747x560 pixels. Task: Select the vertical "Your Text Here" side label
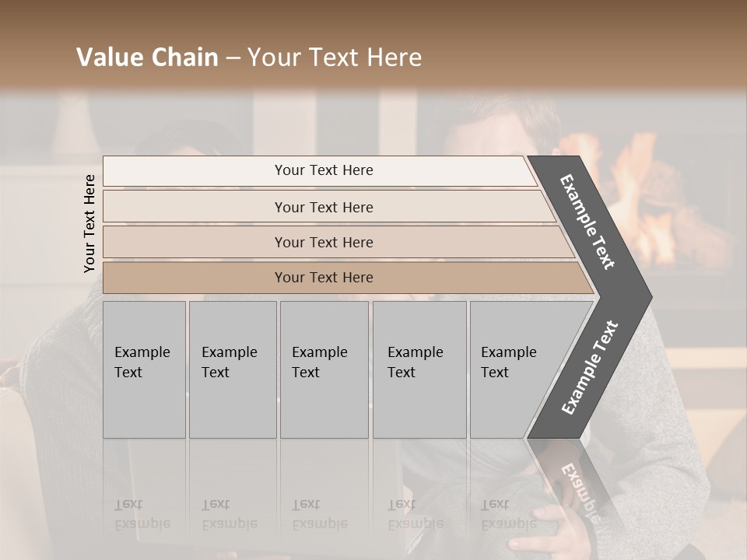[x=89, y=223]
